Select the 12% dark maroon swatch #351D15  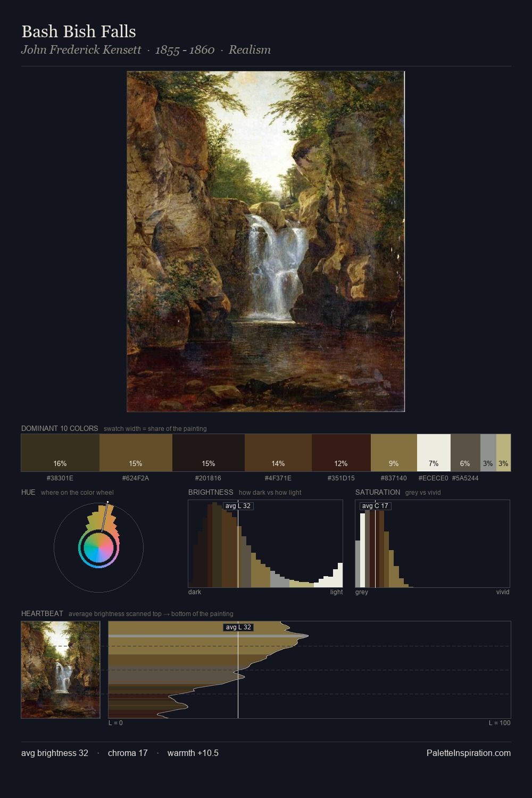coord(341,453)
